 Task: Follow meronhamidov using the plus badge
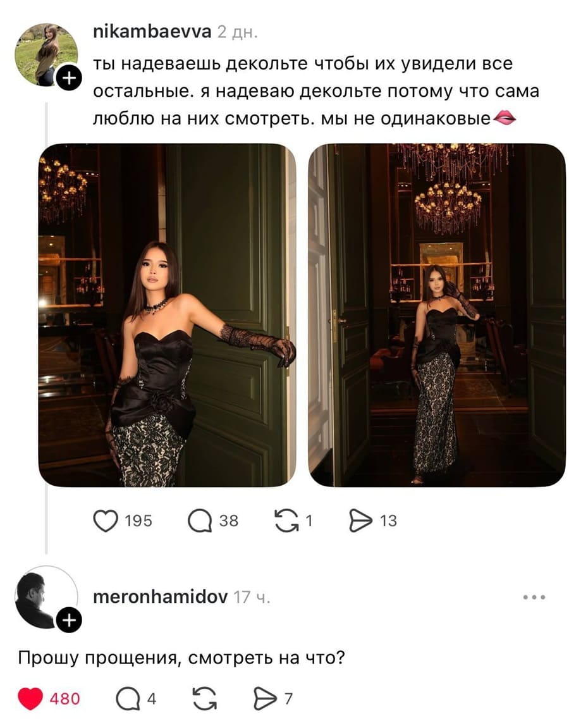(x=69, y=620)
